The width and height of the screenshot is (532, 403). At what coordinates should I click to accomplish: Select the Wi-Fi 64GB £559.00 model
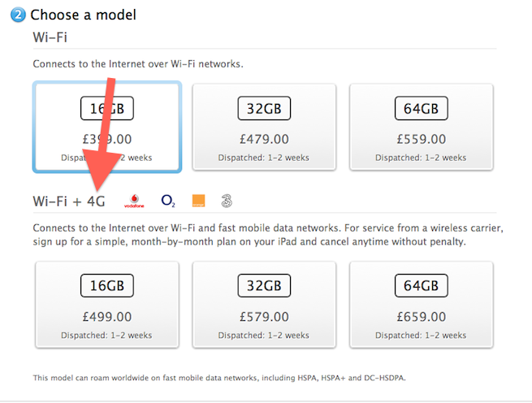pyautogui.click(x=421, y=127)
